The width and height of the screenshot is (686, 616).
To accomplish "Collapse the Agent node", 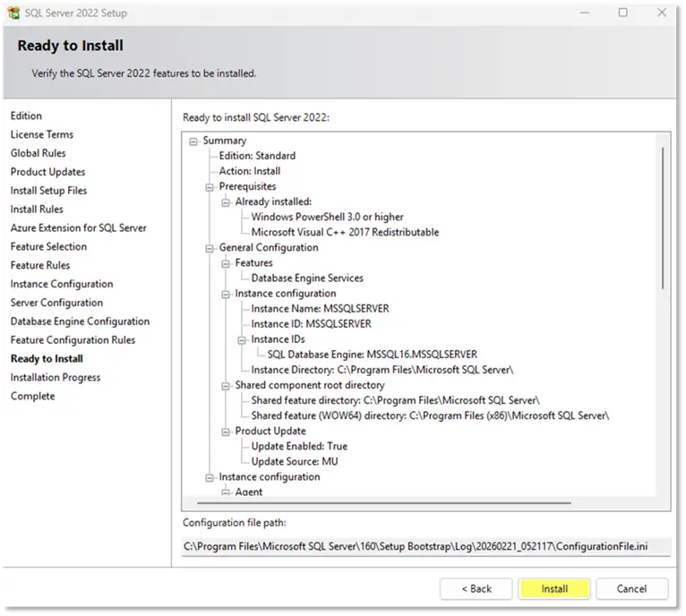I will point(226,492).
